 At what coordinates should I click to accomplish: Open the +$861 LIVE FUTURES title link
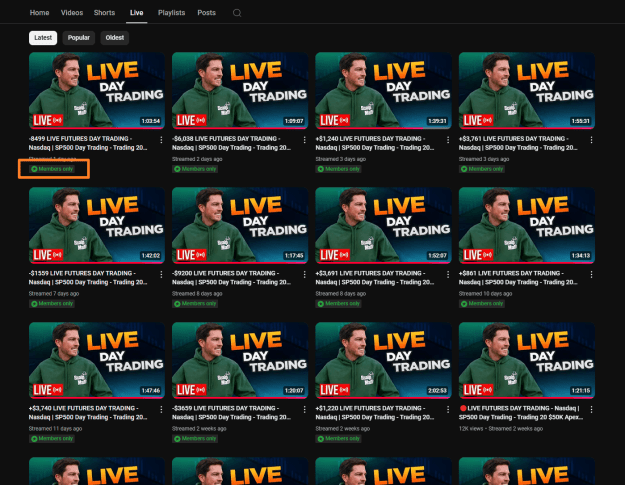point(518,278)
